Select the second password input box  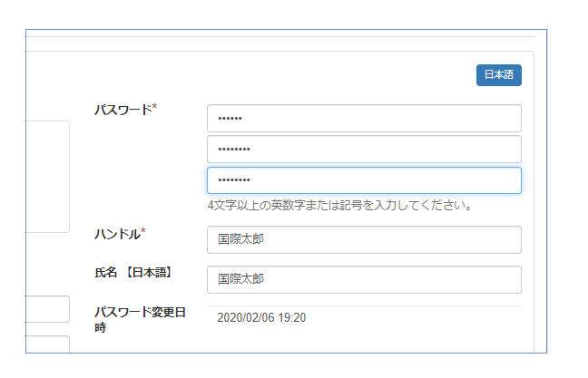(363, 150)
